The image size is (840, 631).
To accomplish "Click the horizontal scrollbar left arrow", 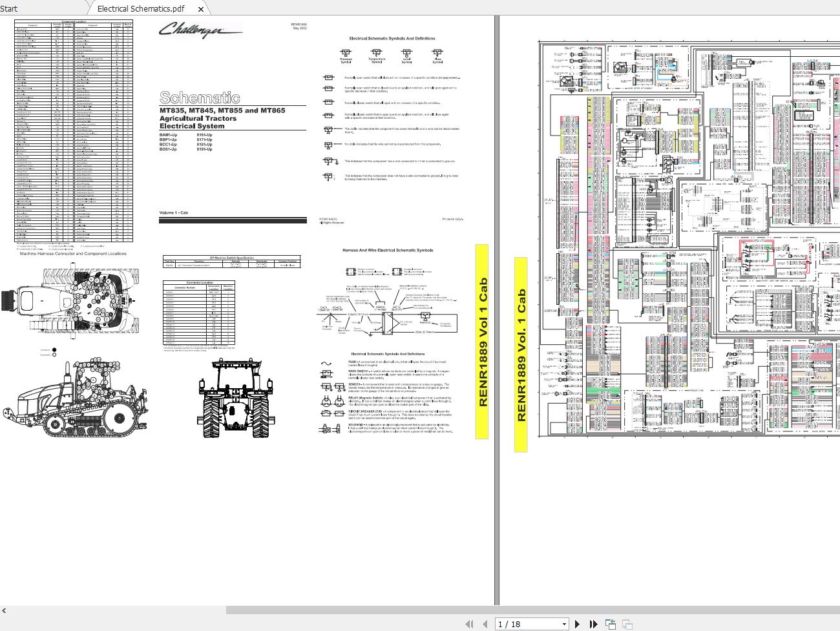I will click(x=5, y=610).
